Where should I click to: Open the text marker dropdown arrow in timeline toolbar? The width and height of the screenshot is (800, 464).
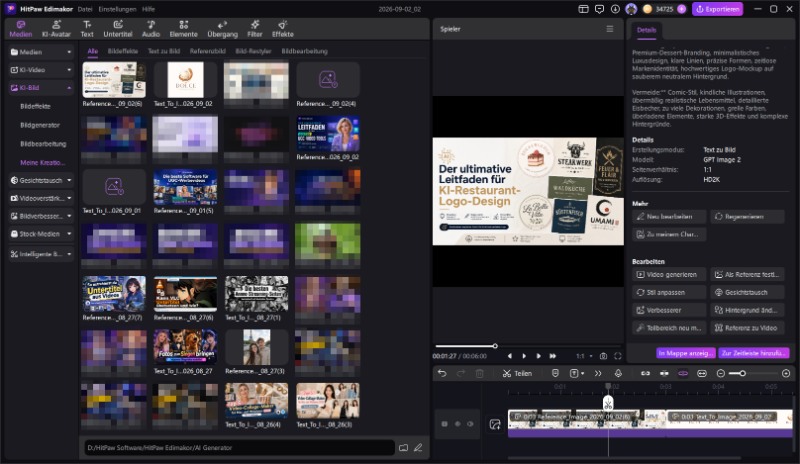582,374
